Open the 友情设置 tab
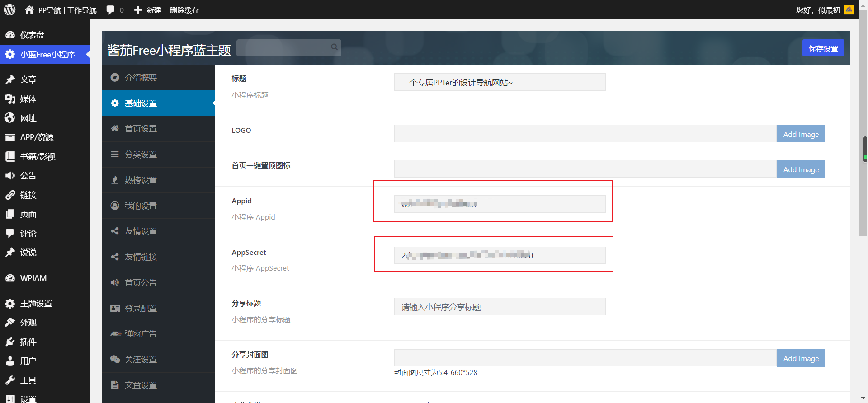868x403 pixels. coord(158,231)
